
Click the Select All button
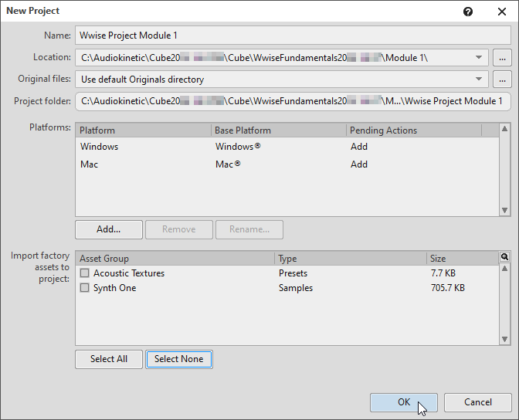coord(109,359)
